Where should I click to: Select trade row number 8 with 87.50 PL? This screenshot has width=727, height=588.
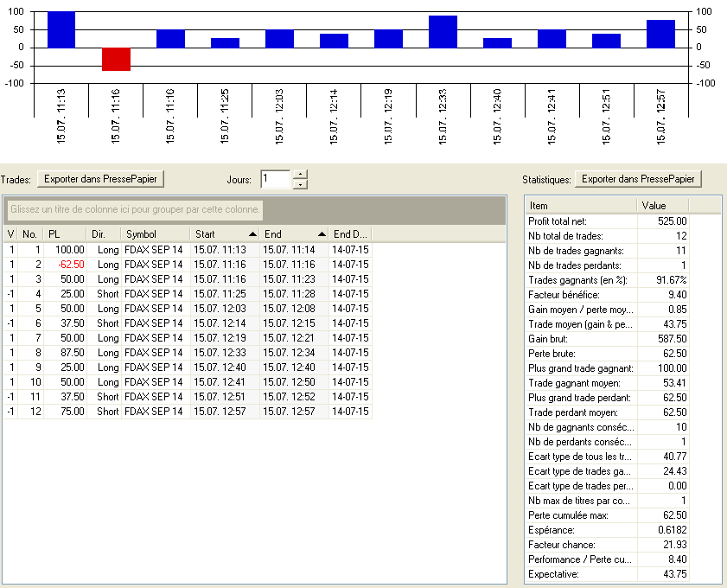(173, 353)
